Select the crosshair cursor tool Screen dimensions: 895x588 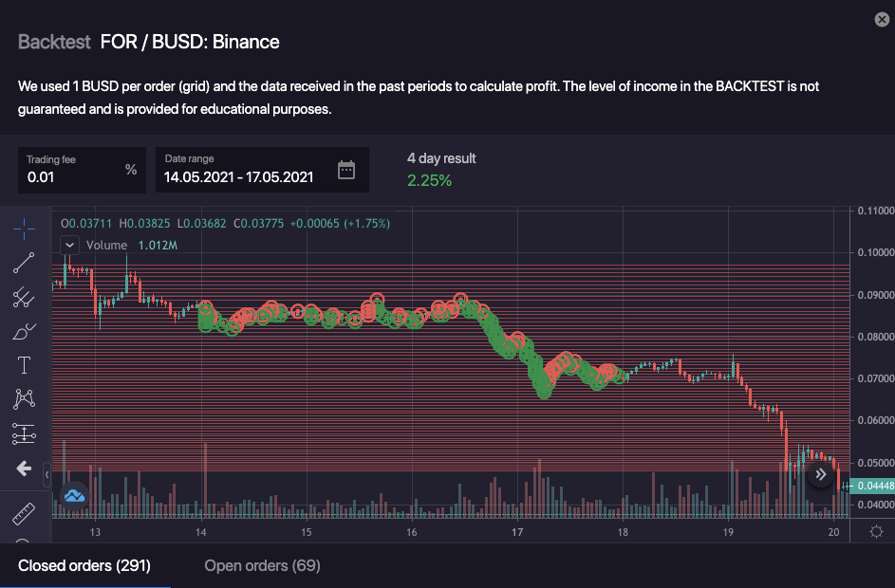point(25,229)
